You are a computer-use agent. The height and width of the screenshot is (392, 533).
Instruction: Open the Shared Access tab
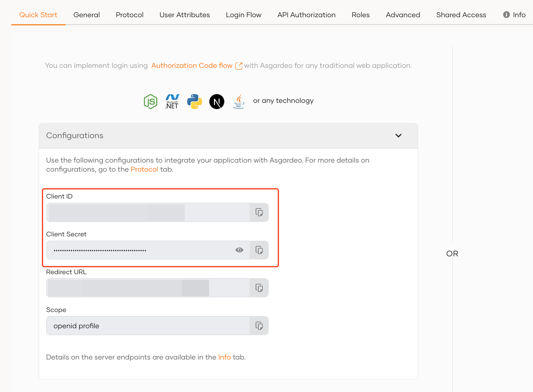pyautogui.click(x=461, y=15)
